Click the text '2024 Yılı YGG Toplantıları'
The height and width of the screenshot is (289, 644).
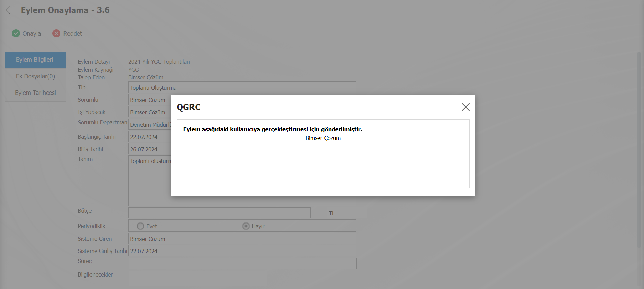tap(159, 62)
